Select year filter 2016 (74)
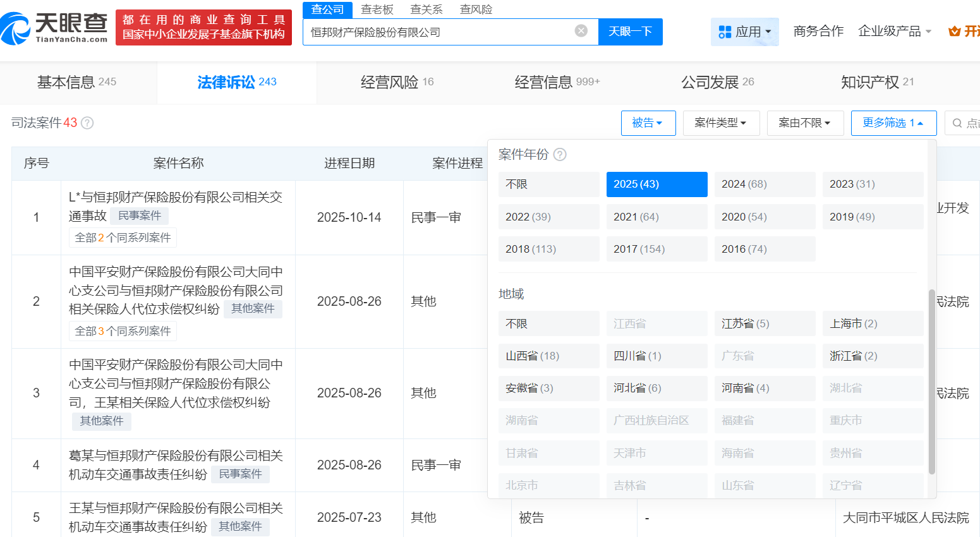 [x=765, y=249]
